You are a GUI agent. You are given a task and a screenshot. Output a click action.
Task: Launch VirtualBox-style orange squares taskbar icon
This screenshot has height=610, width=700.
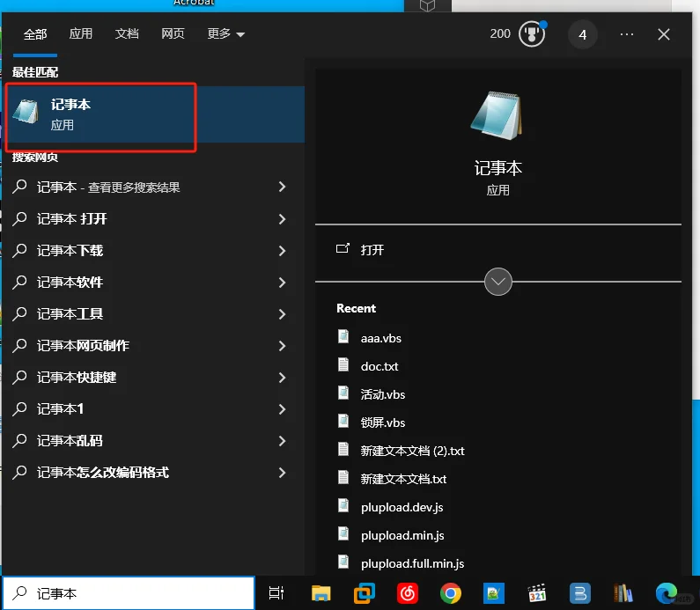coord(365,593)
